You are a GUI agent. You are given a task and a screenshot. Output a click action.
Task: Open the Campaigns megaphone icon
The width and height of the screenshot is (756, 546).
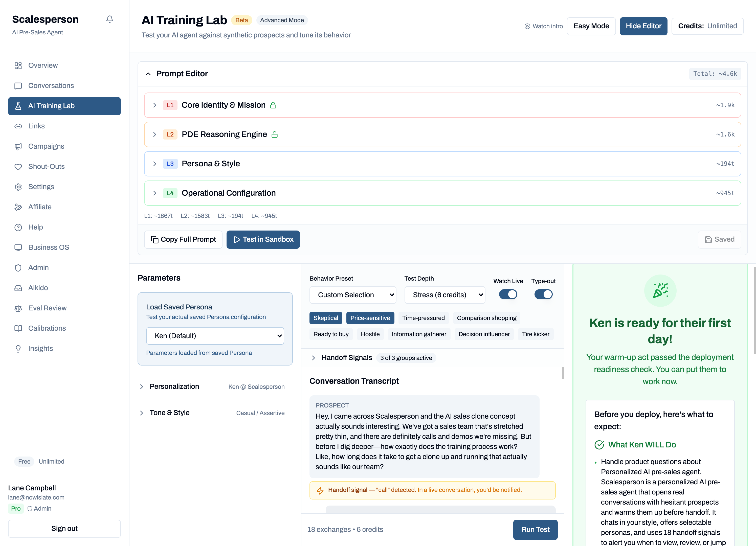point(18,146)
